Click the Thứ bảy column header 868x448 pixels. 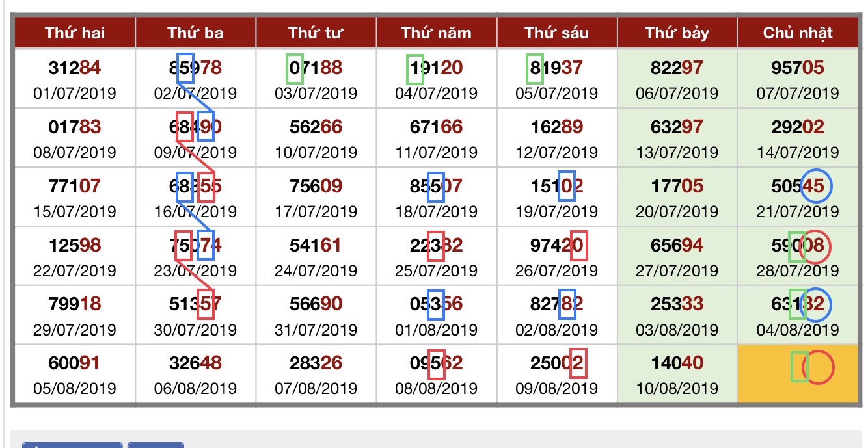coord(677,33)
